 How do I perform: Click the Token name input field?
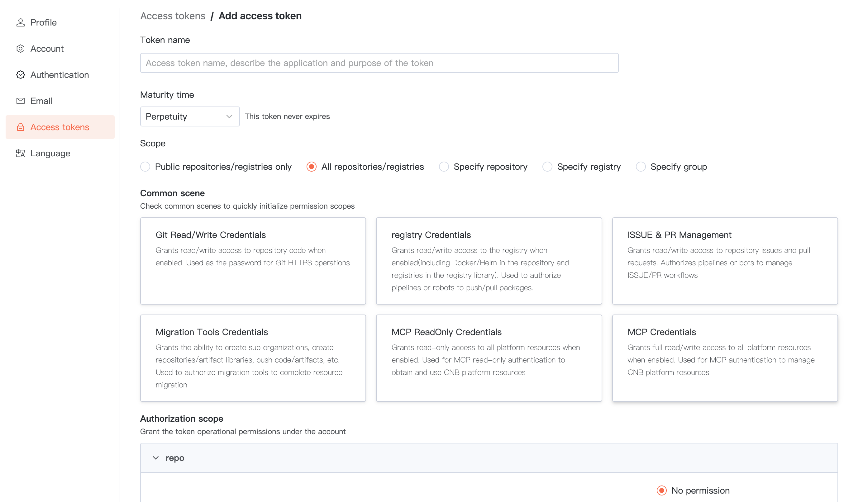(x=379, y=63)
